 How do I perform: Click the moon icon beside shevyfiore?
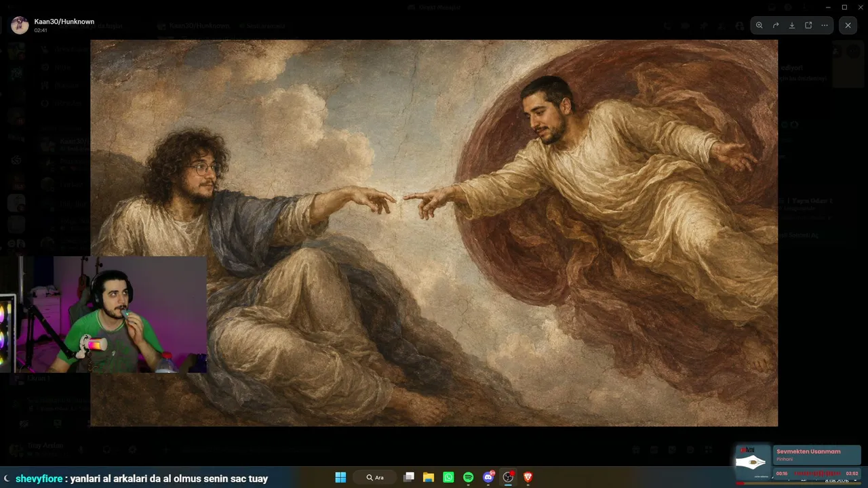coord(7,479)
